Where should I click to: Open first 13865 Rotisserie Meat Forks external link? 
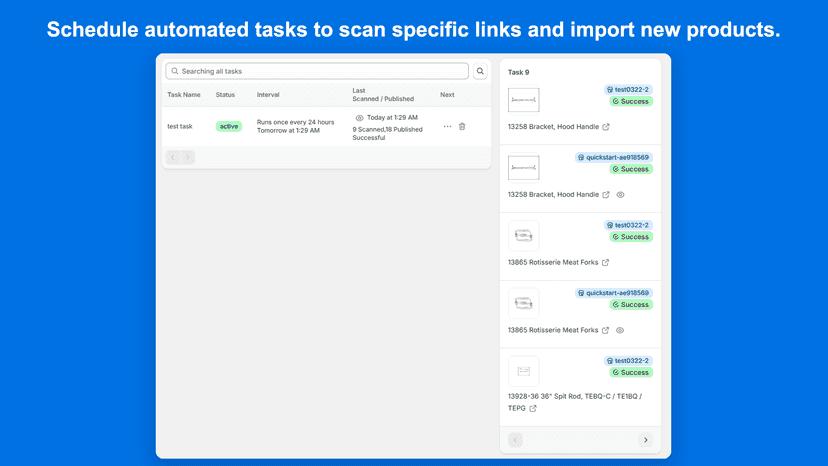(x=605, y=263)
